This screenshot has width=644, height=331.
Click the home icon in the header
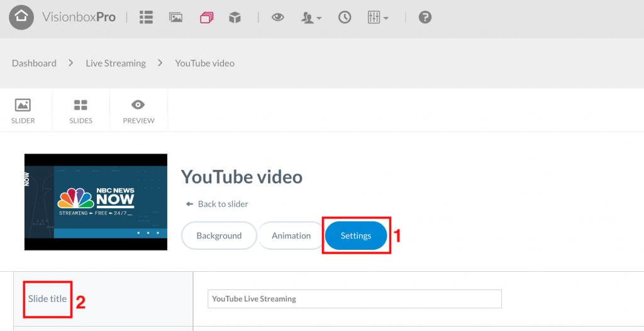[x=21, y=17]
